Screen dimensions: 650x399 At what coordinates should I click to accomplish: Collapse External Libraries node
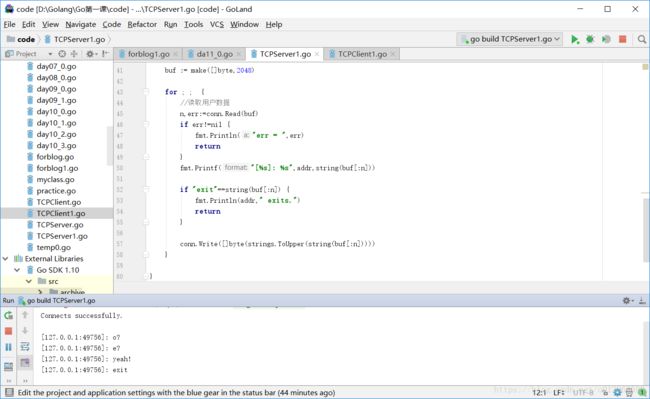point(5,259)
